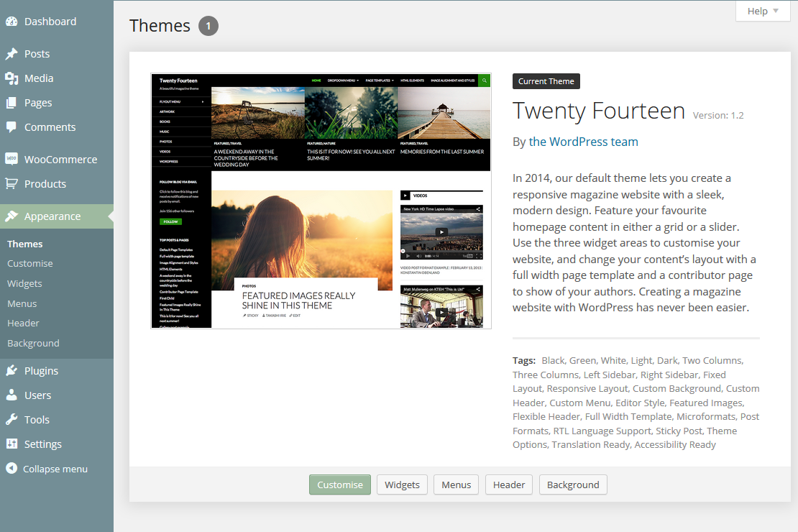The width and height of the screenshot is (798, 532).
Task: Click the 'Left Sidebar' tag text
Action: coord(609,375)
